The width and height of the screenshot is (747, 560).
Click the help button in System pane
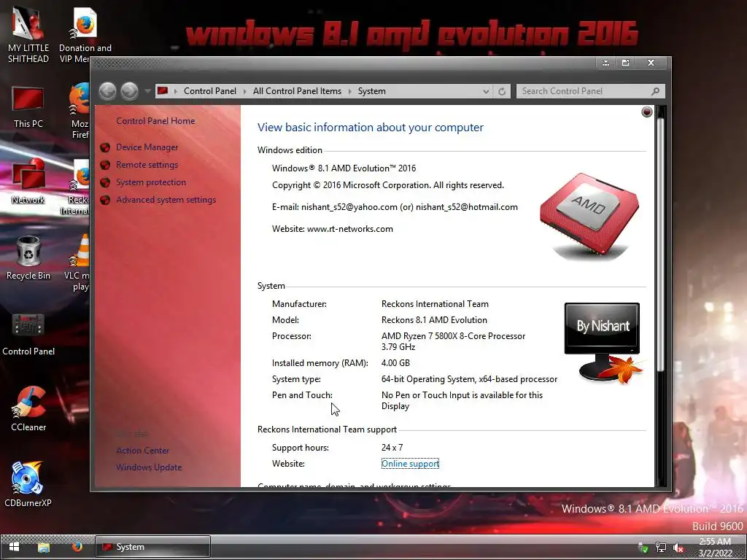(x=646, y=112)
